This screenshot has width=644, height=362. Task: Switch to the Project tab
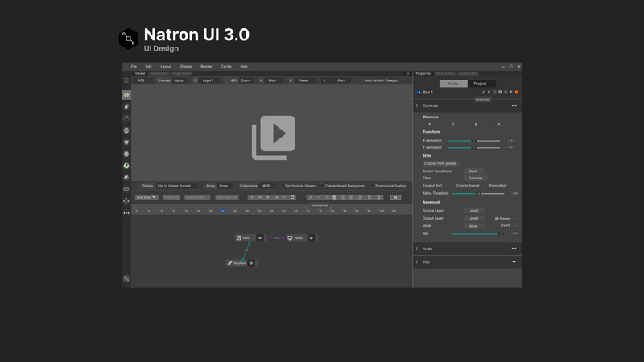[x=480, y=84]
